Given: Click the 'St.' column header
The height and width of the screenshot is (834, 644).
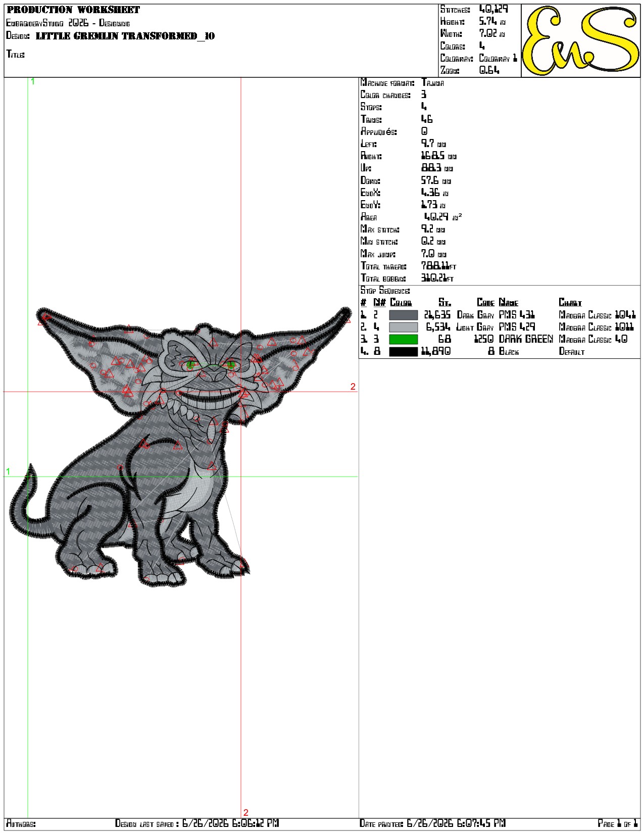Looking at the screenshot, I should [x=444, y=303].
